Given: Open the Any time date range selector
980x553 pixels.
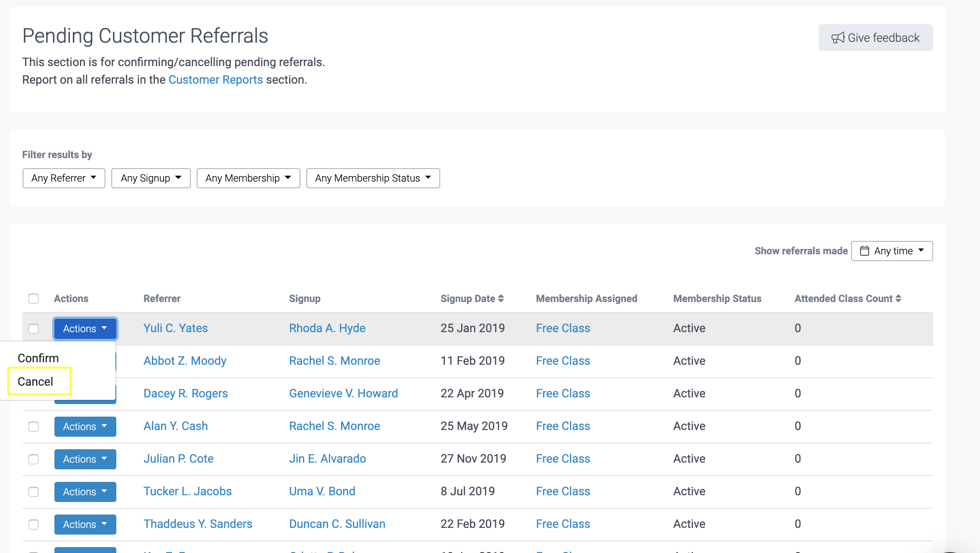Looking at the screenshot, I should (892, 251).
